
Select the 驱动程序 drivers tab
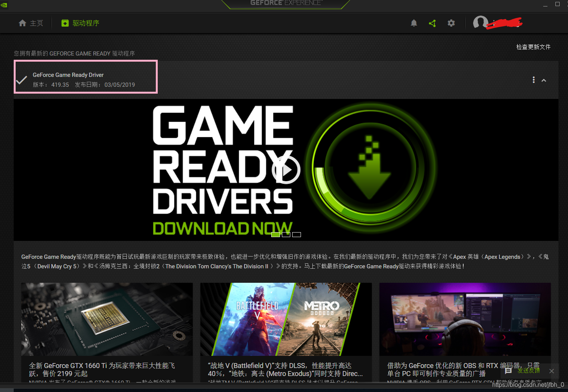(x=80, y=23)
